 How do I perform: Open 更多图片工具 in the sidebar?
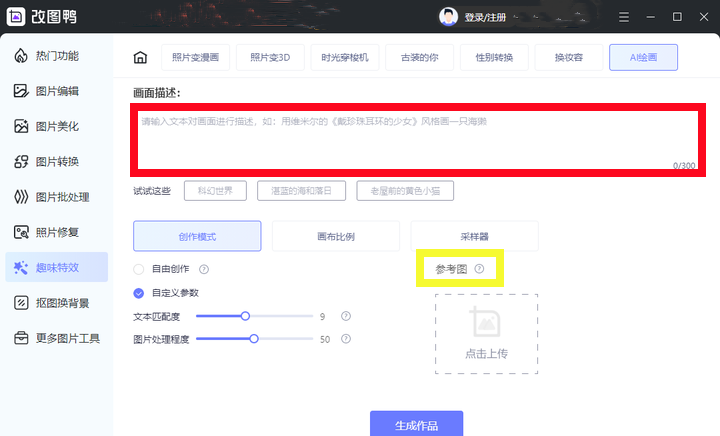point(57,338)
